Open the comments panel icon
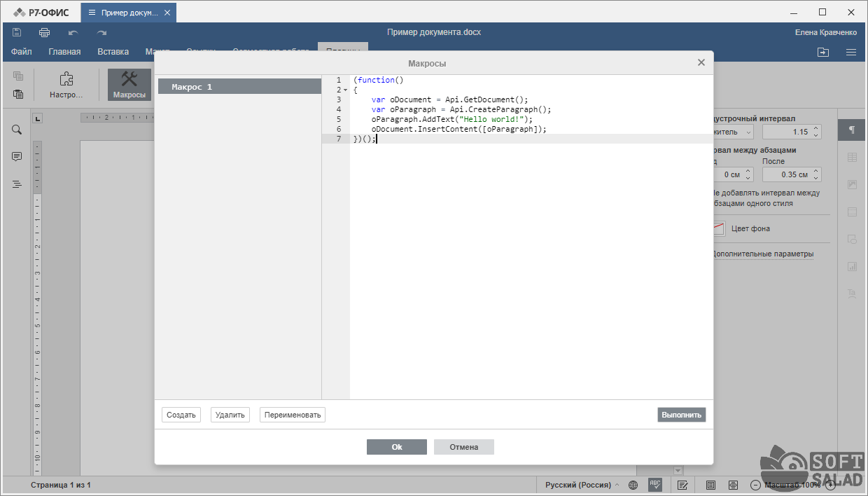 click(x=17, y=157)
